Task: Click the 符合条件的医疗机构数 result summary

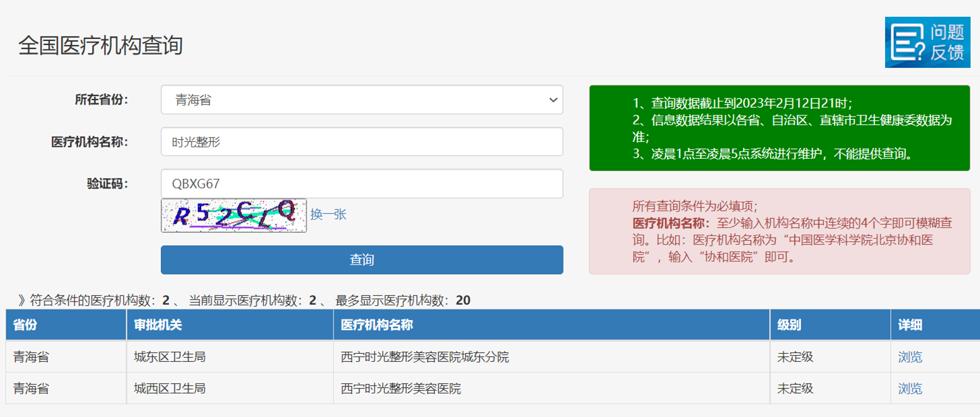Action: (244, 300)
